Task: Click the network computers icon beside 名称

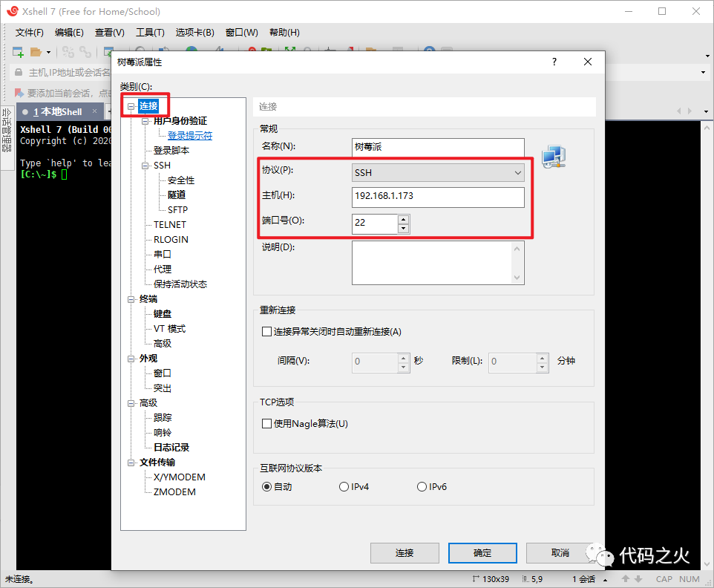Action: [x=554, y=157]
